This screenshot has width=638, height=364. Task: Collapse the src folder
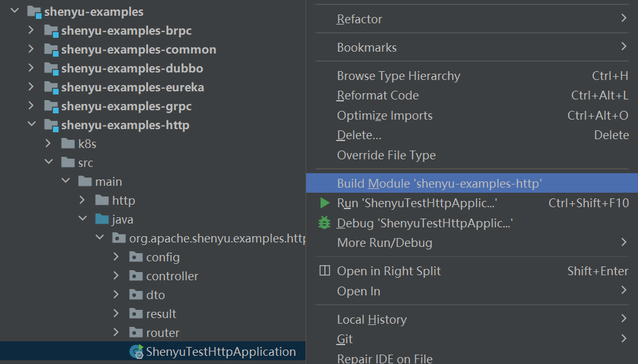pos(48,162)
